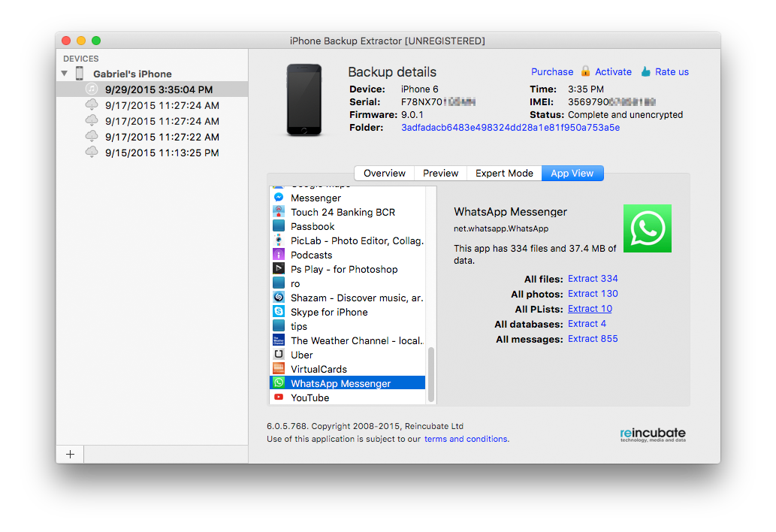
Task: Click the YouTube icon in app list
Action: (279, 397)
